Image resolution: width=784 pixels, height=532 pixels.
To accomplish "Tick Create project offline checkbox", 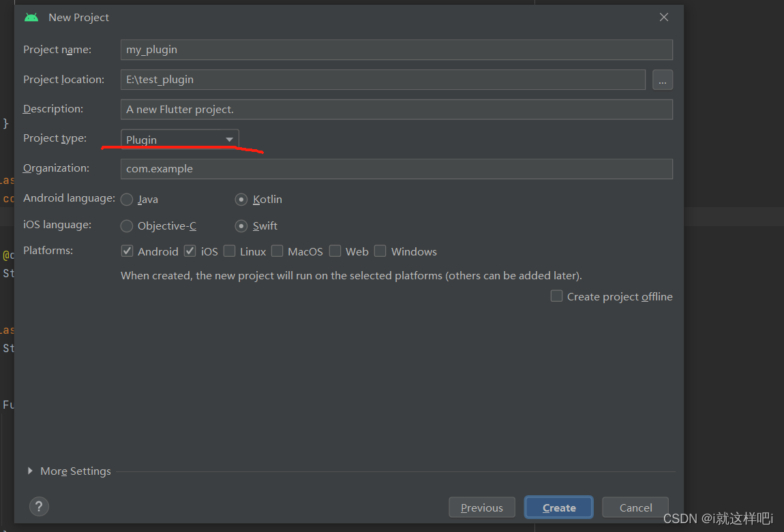I will 556,296.
